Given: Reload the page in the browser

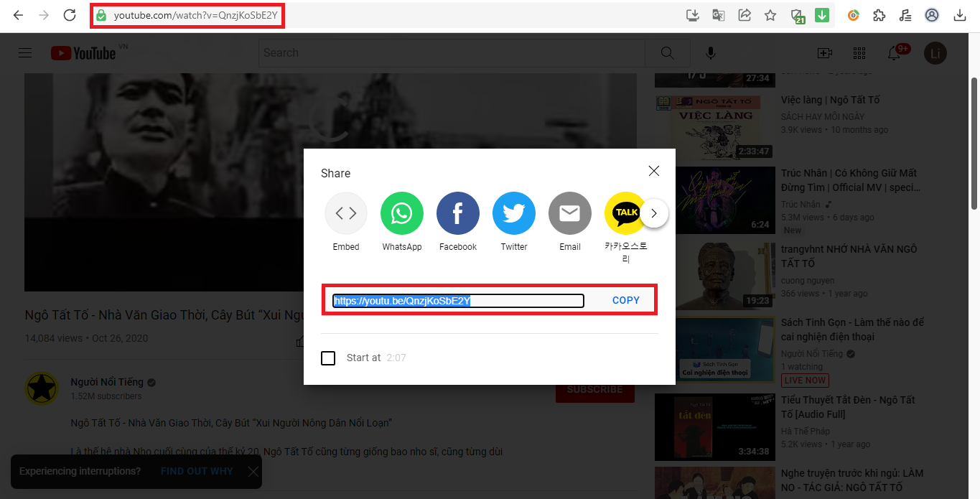Looking at the screenshot, I should (70, 15).
